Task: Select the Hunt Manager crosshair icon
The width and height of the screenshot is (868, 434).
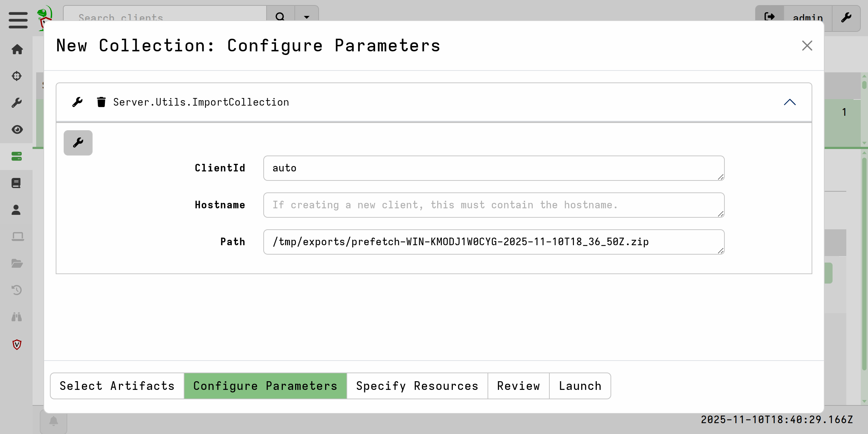Action: click(17, 76)
